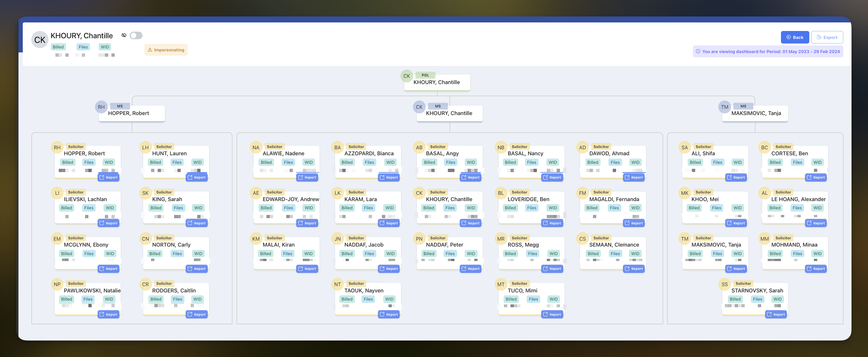Select Files tag on MOHMAND, Minaa card
Screen dimensions: 868x357
797,254
